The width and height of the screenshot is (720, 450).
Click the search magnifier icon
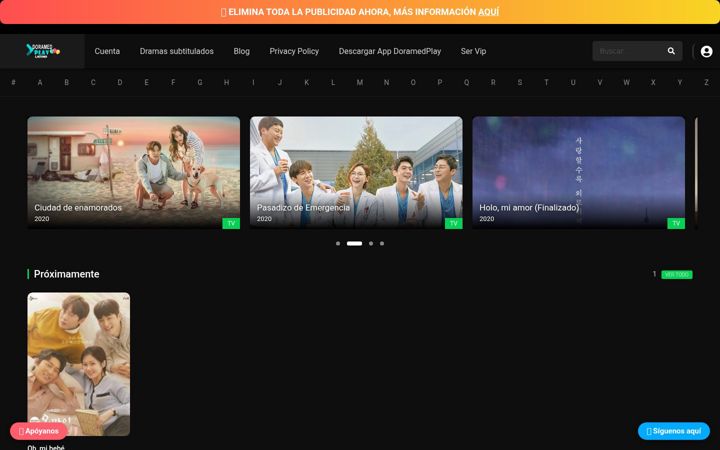(x=671, y=51)
